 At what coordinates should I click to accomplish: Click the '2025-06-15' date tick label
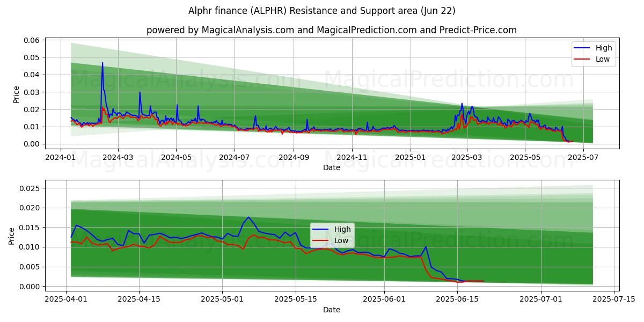click(457, 299)
